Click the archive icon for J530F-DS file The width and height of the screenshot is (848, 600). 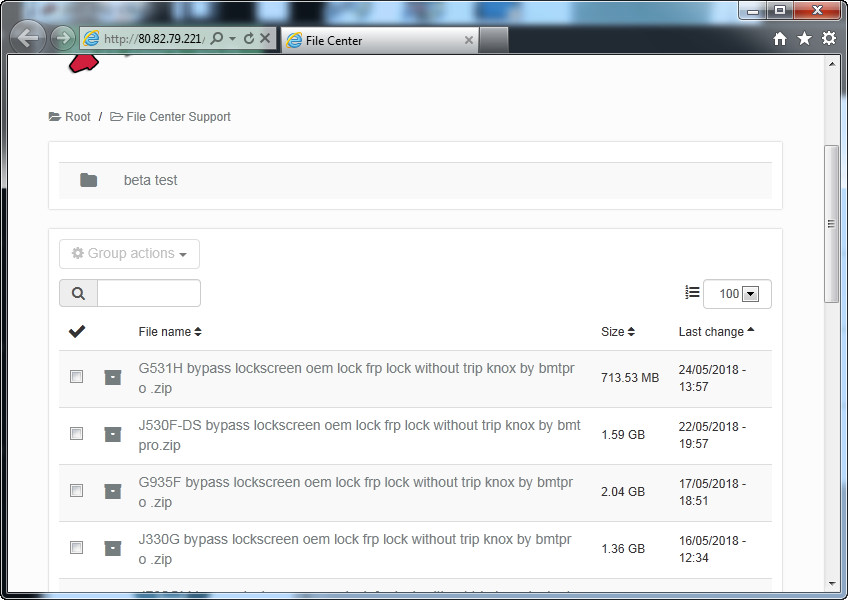112,434
